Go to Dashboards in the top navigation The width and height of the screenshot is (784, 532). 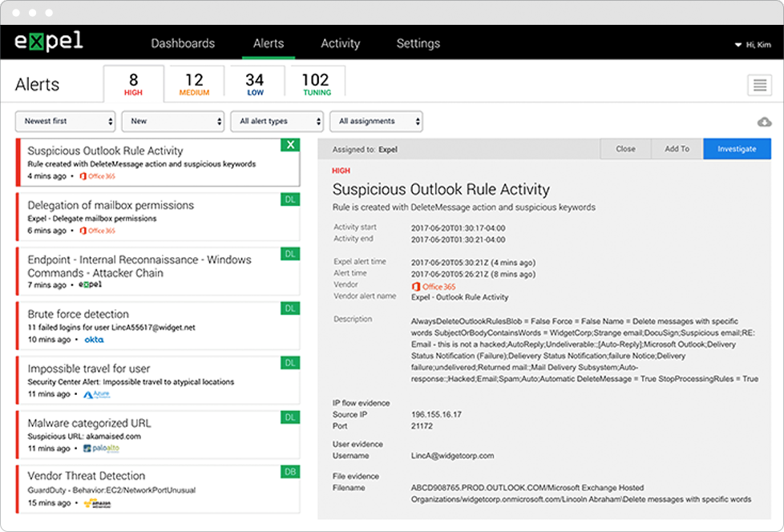tap(183, 43)
